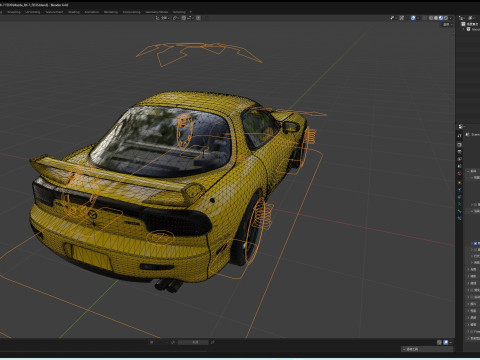Switch viewport to rendered shading
The height and width of the screenshot is (360, 480).
tap(446, 18)
